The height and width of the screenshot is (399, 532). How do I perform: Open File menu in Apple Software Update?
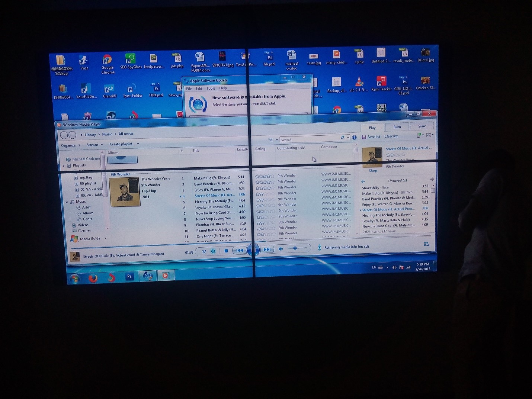point(189,89)
